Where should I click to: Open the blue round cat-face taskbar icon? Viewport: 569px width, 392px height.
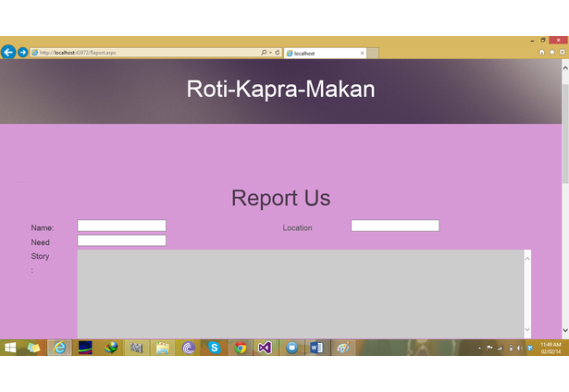291,348
